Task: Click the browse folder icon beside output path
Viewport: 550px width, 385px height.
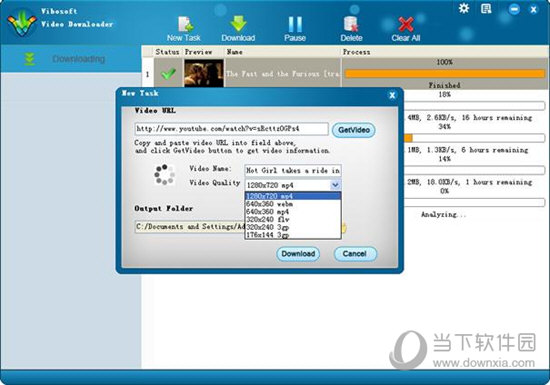Action: click(344, 228)
